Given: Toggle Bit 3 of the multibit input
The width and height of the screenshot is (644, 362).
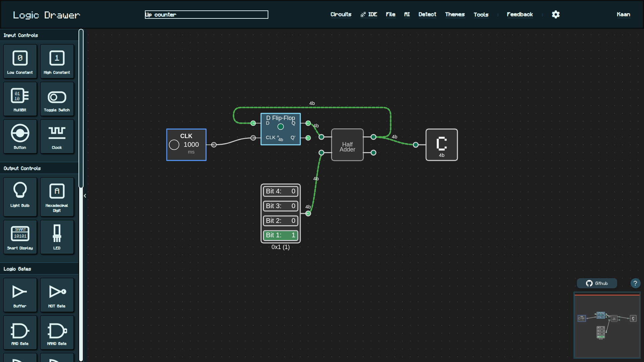Looking at the screenshot, I should point(280,206).
